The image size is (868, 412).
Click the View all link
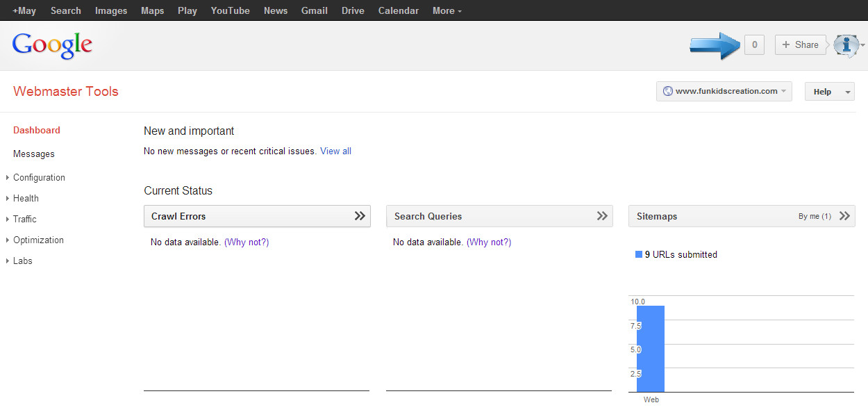pos(335,151)
